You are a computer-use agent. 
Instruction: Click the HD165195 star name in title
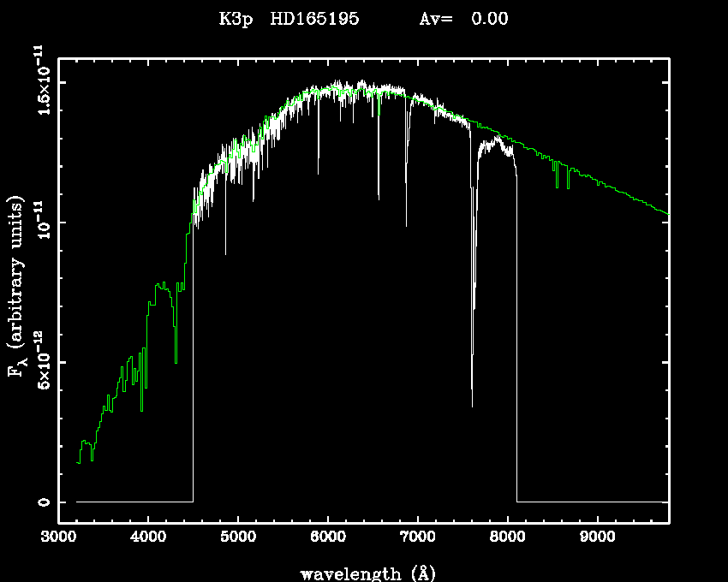pos(313,19)
